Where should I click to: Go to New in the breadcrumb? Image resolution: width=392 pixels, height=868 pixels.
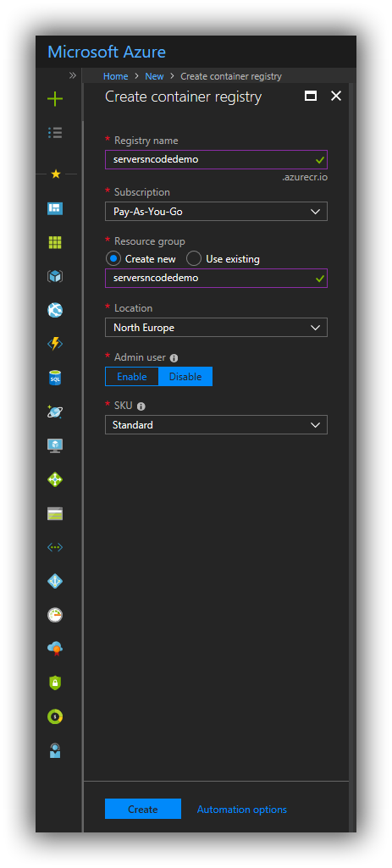click(x=154, y=76)
